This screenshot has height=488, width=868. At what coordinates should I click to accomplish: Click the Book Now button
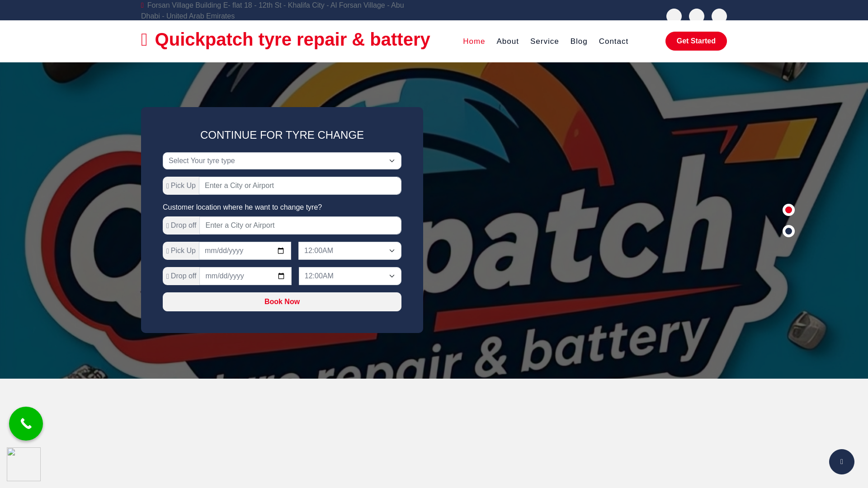coord(282,302)
